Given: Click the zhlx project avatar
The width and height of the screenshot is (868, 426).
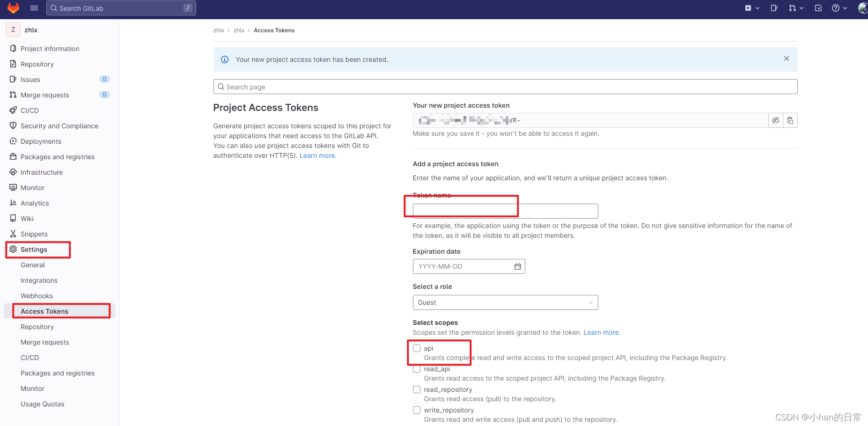Looking at the screenshot, I should tap(13, 29).
